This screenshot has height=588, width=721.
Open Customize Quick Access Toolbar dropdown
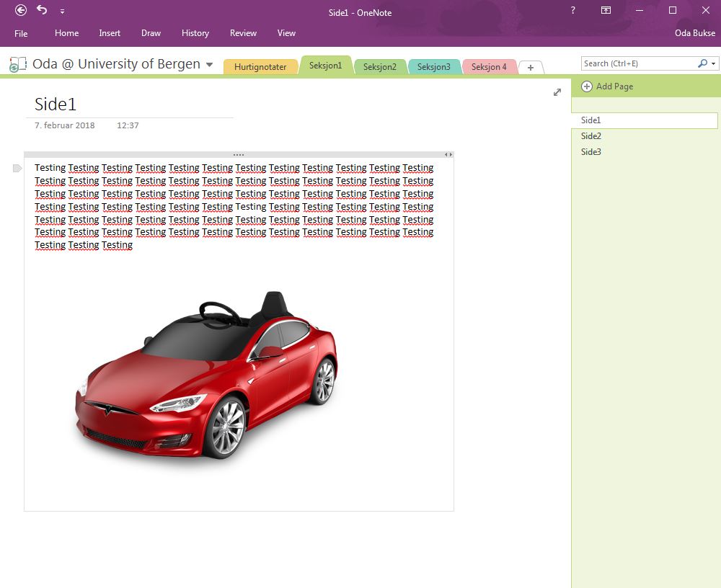tap(62, 12)
